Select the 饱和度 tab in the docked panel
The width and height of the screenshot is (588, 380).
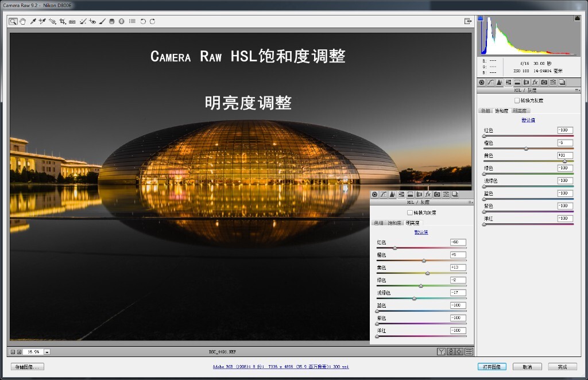(x=501, y=111)
